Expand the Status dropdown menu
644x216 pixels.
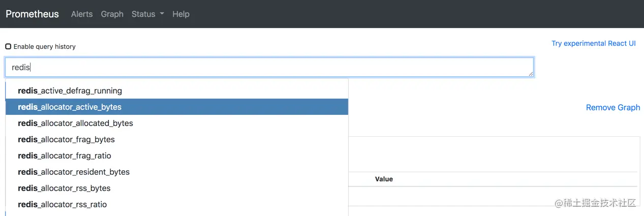pos(147,14)
